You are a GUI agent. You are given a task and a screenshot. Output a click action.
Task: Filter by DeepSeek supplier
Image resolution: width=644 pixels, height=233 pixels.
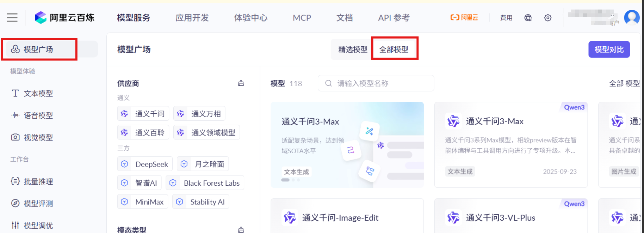click(145, 164)
